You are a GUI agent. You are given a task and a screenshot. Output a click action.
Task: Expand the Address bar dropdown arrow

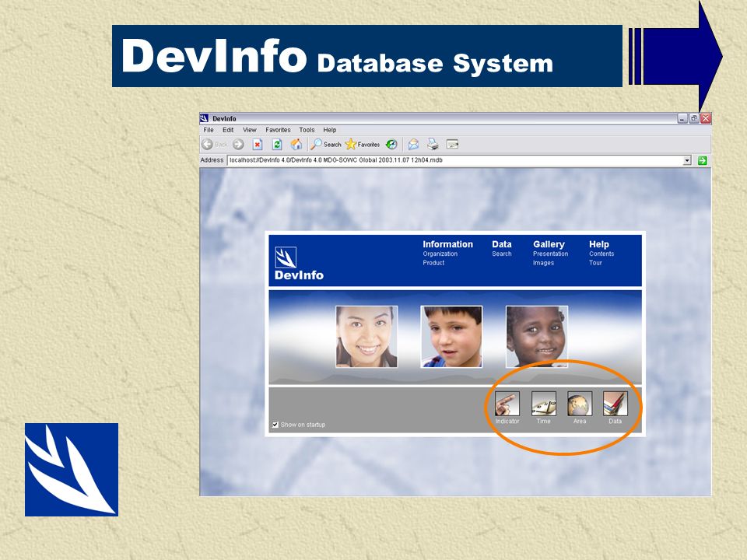(687, 160)
